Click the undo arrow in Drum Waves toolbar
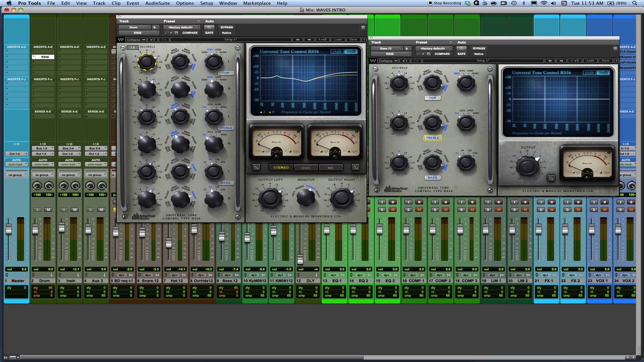This screenshot has height=362, width=644. click(x=152, y=40)
